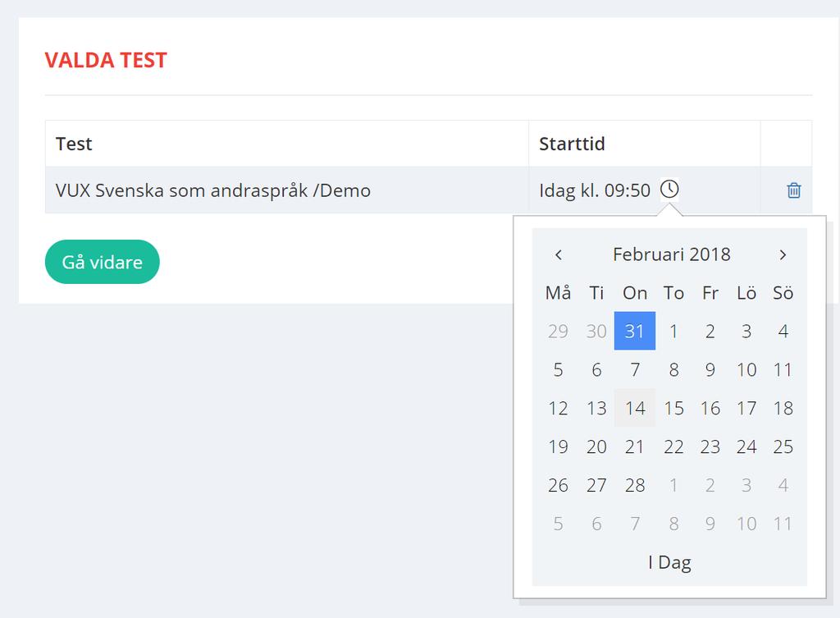The height and width of the screenshot is (618, 840).
Task: Click the start time Idag kl. 09:50
Action: coord(594,190)
